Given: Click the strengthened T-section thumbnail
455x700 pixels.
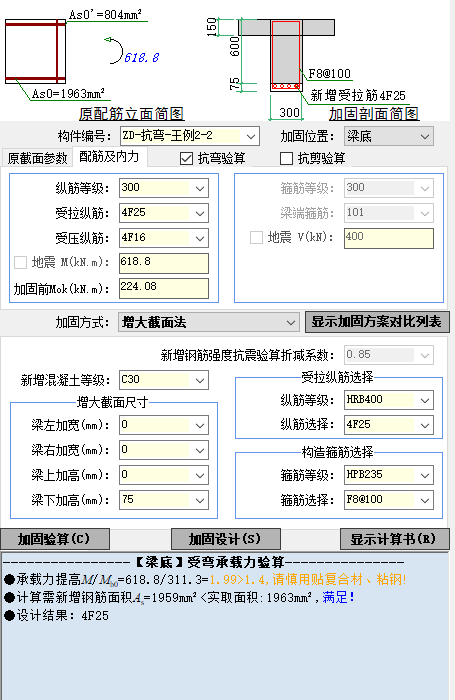Looking at the screenshot, I should tap(286, 55).
